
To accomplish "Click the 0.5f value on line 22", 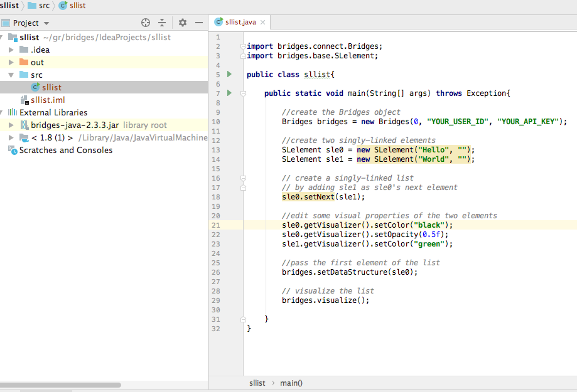I will pos(431,234).
